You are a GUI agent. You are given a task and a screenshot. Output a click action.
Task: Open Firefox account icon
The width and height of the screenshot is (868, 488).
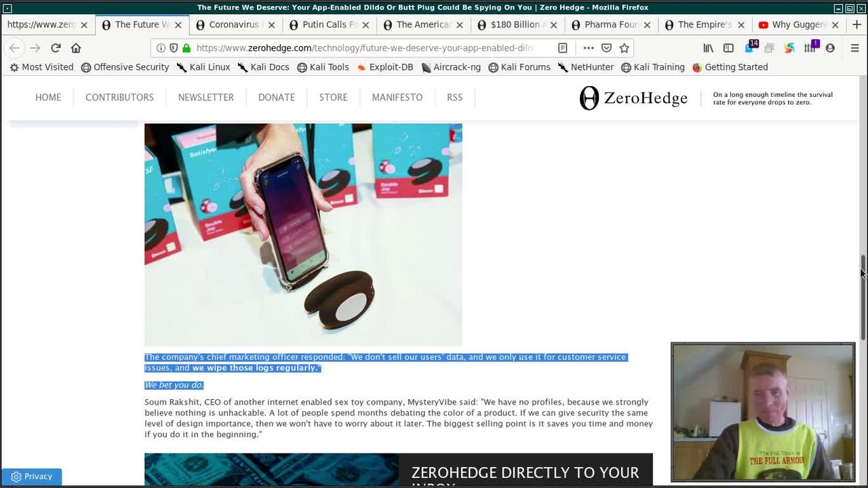point(830,48)
